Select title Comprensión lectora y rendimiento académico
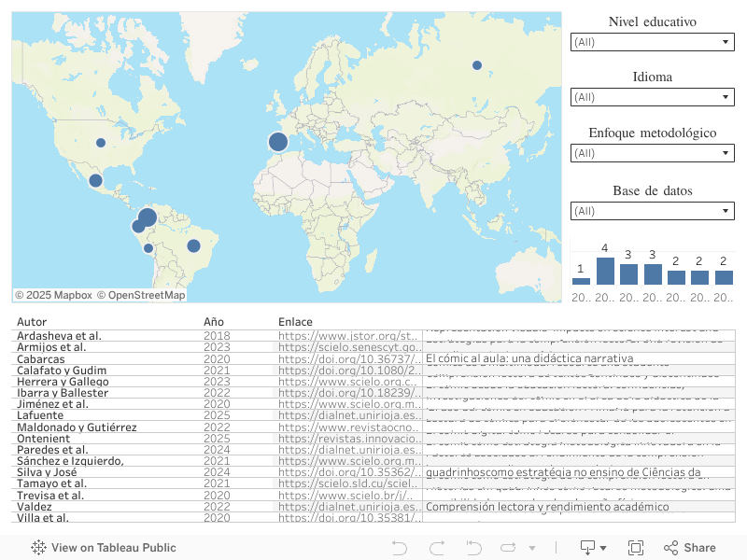 [x=547, y=507]
